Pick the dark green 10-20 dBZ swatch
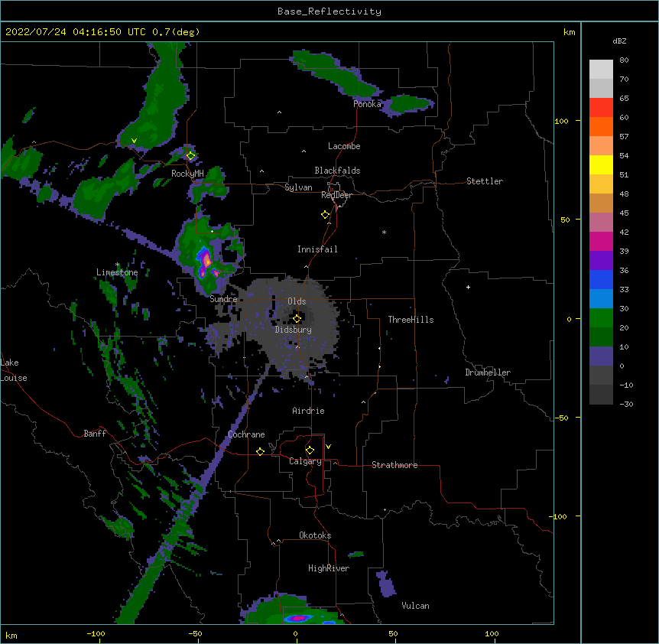659x644 pixels. 601,337
